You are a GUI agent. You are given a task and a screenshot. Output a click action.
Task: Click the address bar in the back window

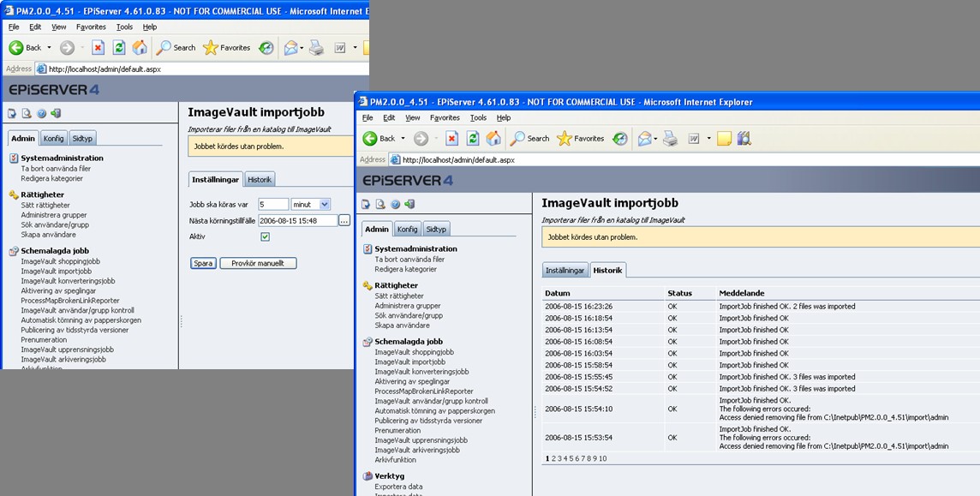pos(202,69)
